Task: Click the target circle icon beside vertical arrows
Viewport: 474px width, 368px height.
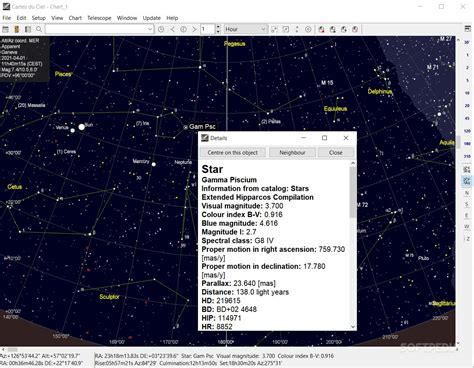Action: [x=308, y=29]
